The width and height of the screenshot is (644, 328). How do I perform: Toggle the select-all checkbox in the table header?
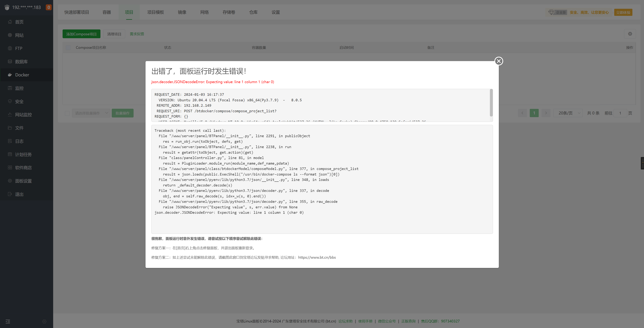[68, 47]
